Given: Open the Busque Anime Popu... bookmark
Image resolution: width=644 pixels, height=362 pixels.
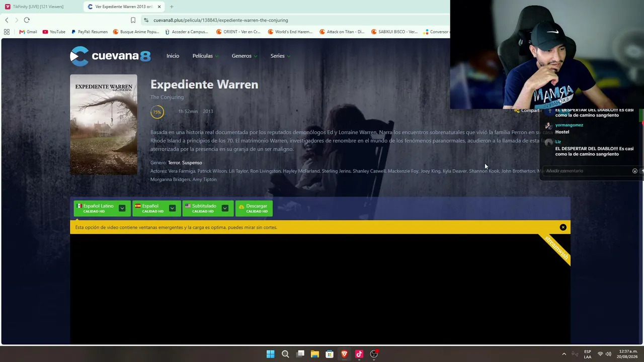Looking at the screenshot, I should 136,32.
